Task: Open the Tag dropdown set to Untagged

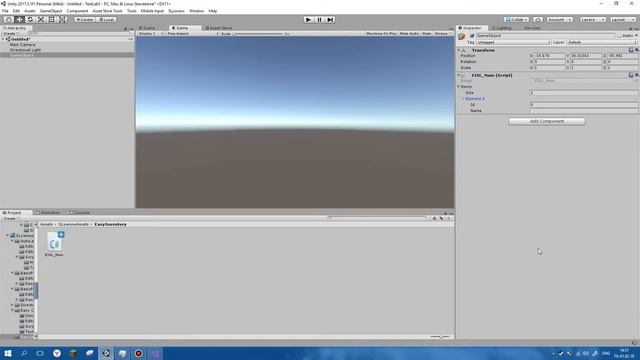Action: click(513, 42)
